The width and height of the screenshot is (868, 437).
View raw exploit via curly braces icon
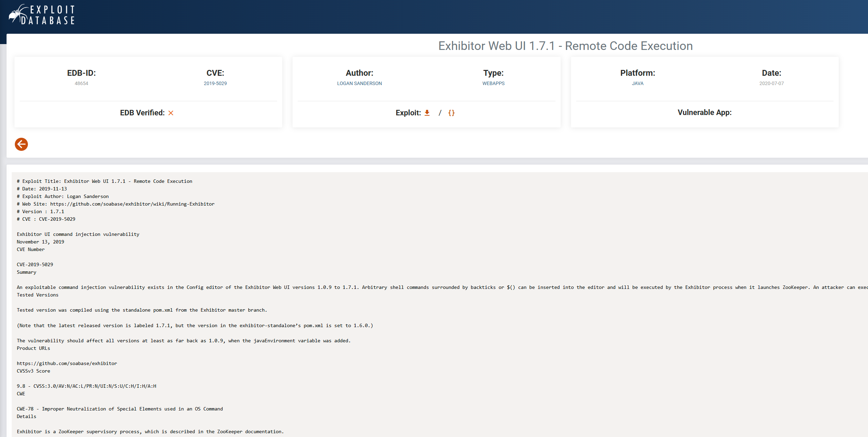point(451,113)
